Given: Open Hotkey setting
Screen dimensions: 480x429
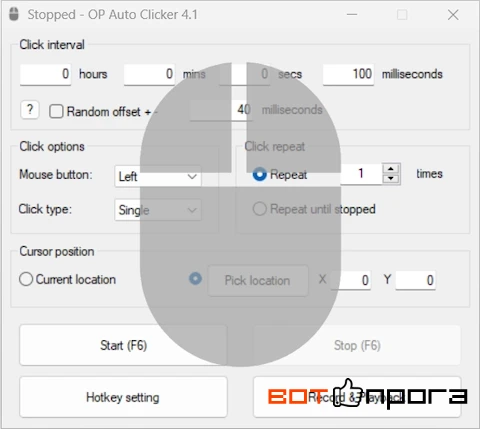Looking at the screenshot, I should (123, 397).
